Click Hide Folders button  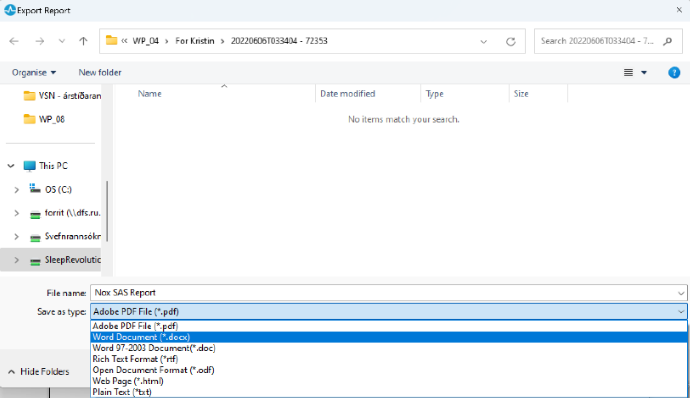(39, 372)
